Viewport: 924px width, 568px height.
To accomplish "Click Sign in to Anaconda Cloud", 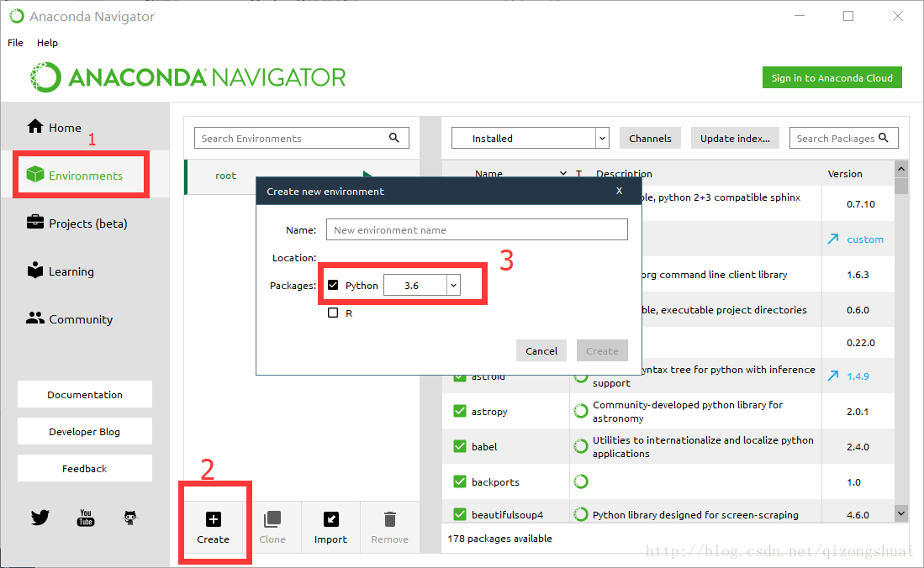I will (832, 77).
